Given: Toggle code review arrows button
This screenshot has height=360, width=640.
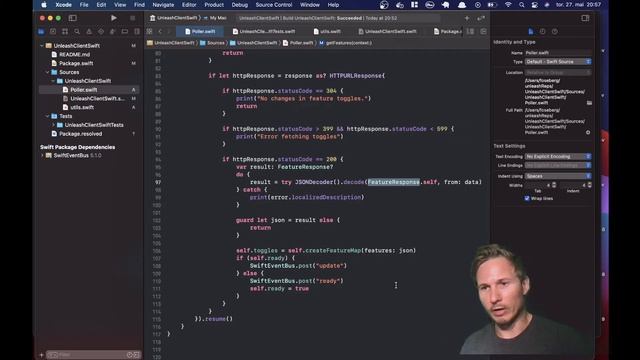Looking at the screenshot, I should (x=481, y=18).
